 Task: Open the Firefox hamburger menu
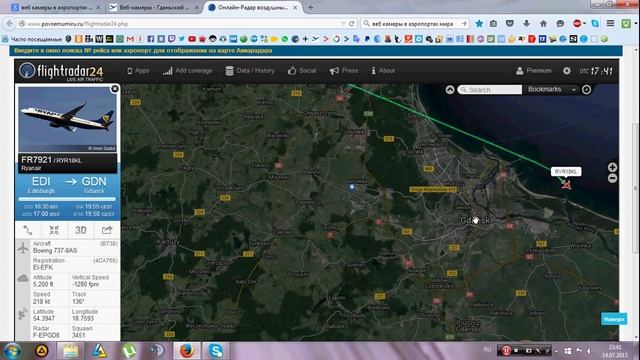tap(610, 24)
